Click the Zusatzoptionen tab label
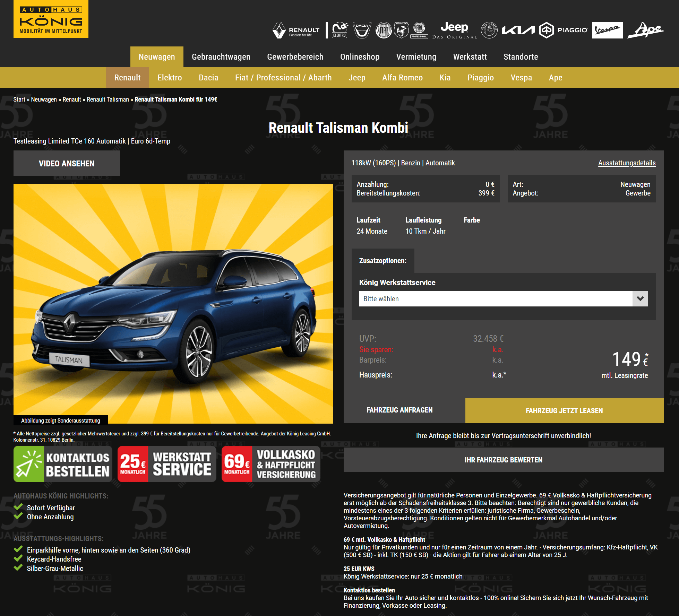The height and width of the screenshot is (616, 679). [x=383, y=261]
